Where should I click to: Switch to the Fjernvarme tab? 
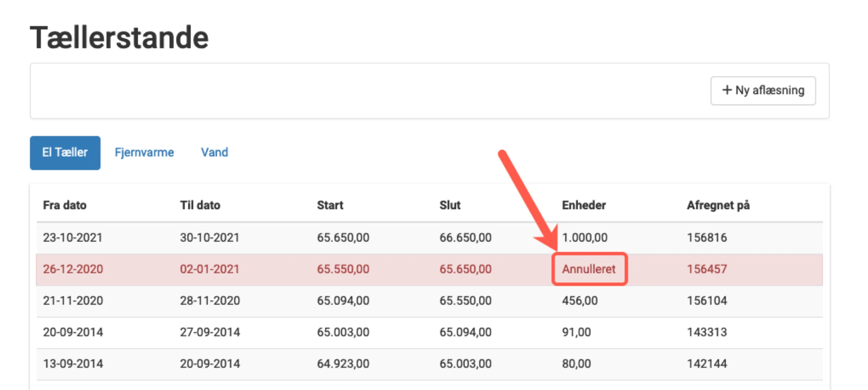pos(144,153)
